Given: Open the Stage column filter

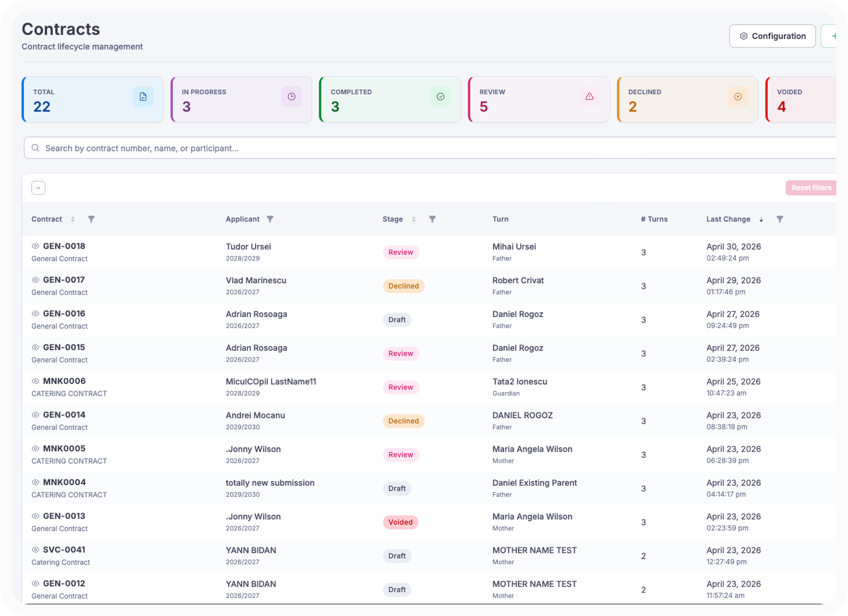Looking at the screenshot, I should (432, 219).
